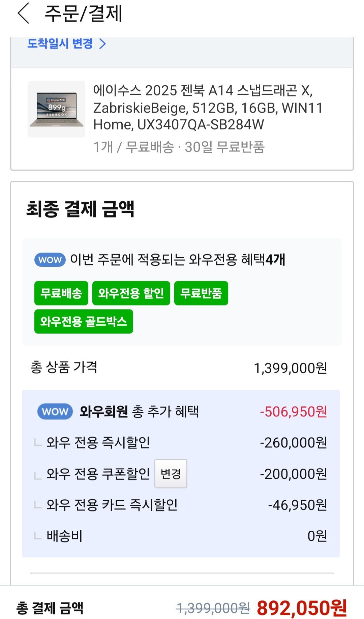Tap the 총 상품 가격 amount 1,399,000원
The height and width of the screenshot is (619, 364).
(290, 368)
